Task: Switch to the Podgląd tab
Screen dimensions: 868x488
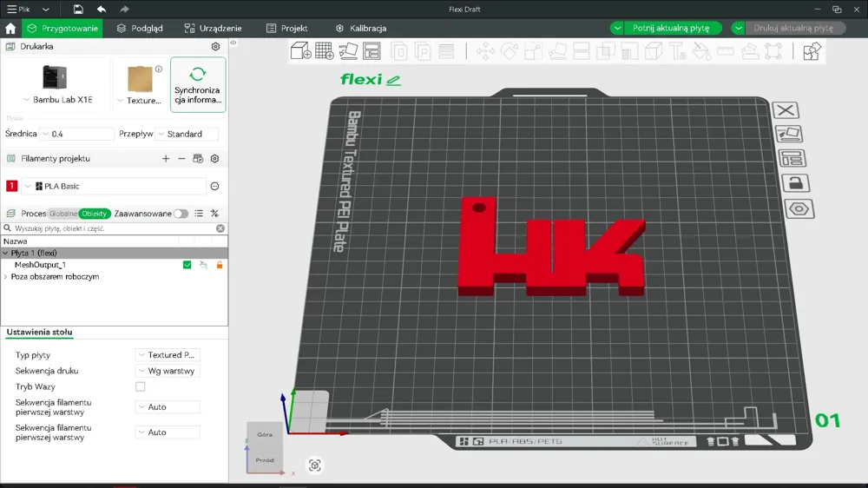Action: (x=140, y=29)
